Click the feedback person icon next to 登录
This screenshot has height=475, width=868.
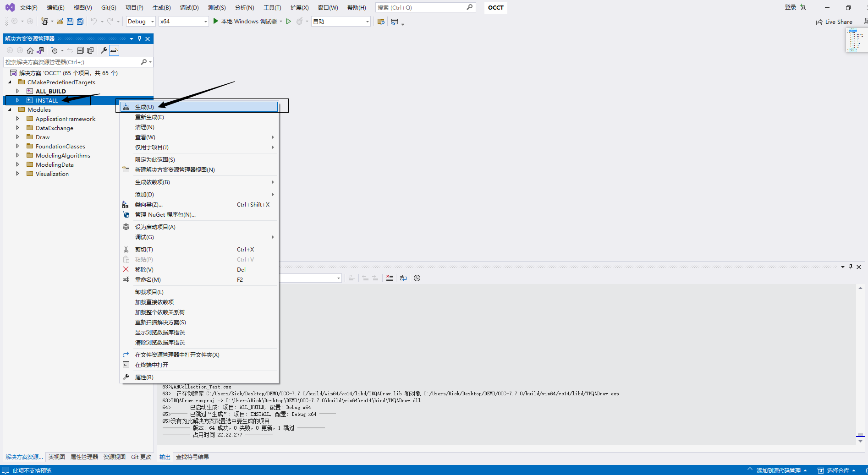coord(803,7)
